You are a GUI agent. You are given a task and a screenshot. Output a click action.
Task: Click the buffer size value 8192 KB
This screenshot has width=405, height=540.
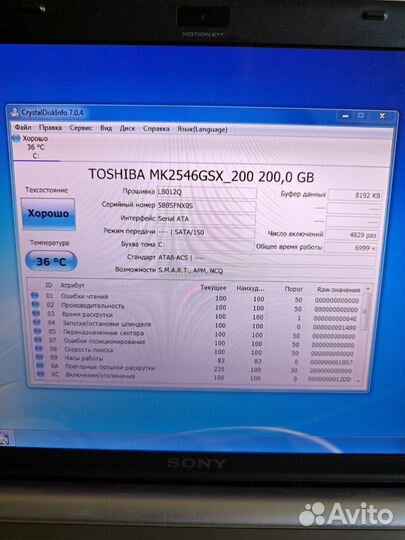(x=355, y=195)
